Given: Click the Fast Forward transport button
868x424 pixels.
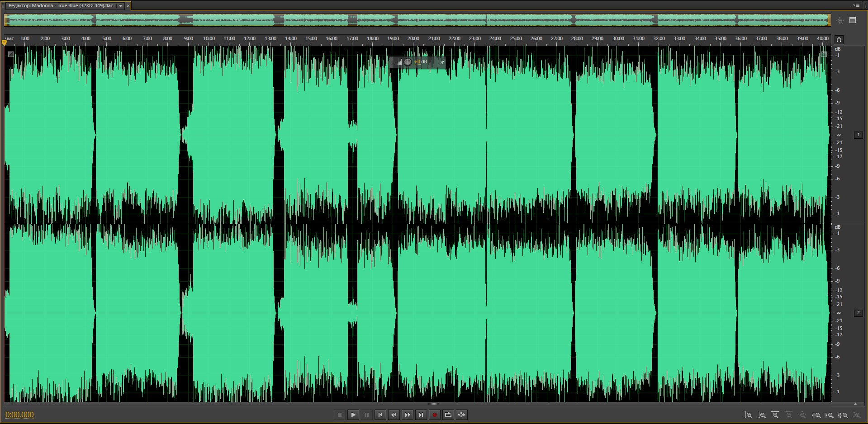Looking at the screenshot, I should tap(408, 415).
